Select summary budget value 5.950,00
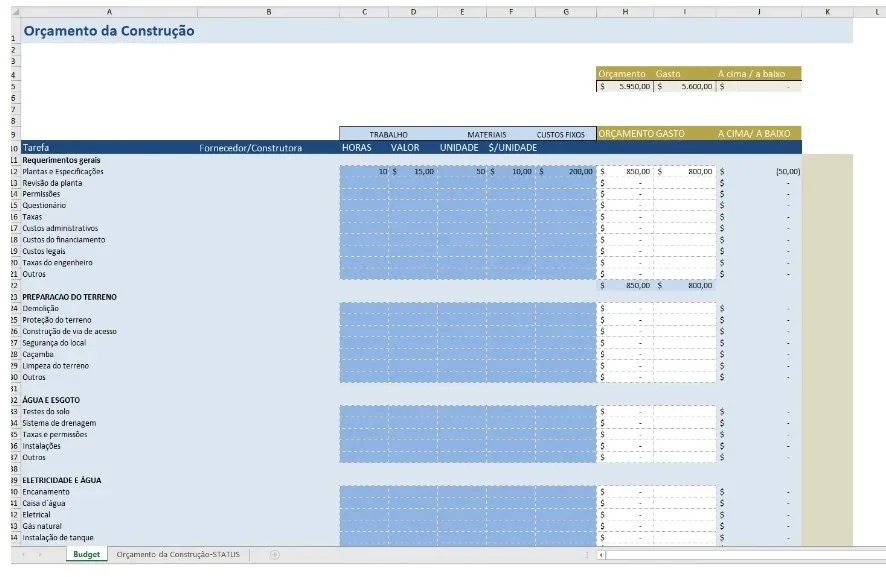The image size is (886, 577). coord(625,86)
